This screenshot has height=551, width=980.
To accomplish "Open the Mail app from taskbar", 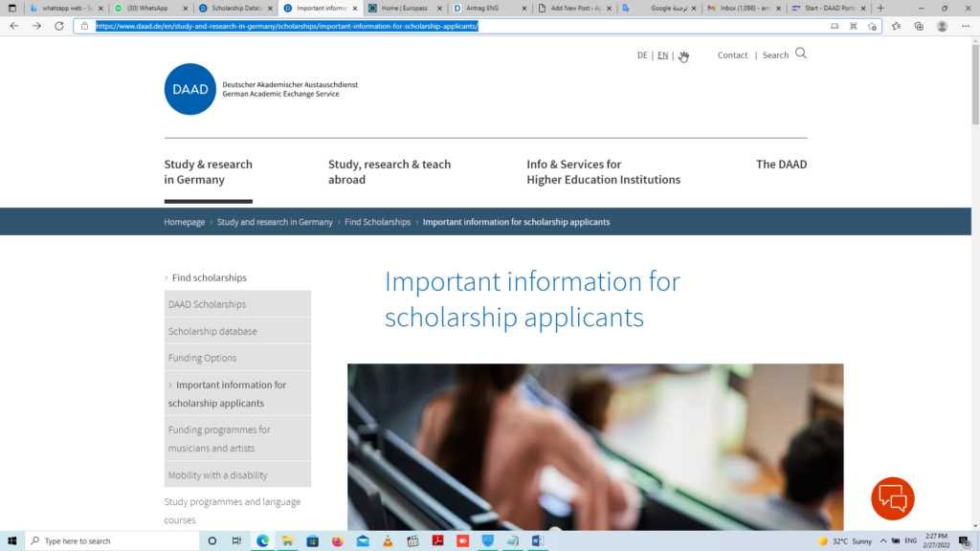I will pyautogui.click(x=363, y=541).
